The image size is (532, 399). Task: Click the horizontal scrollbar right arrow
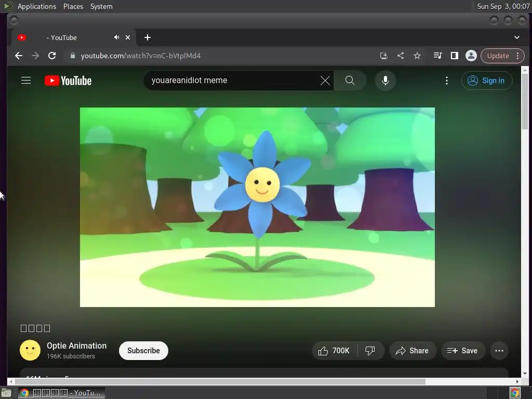click(517, 382)
